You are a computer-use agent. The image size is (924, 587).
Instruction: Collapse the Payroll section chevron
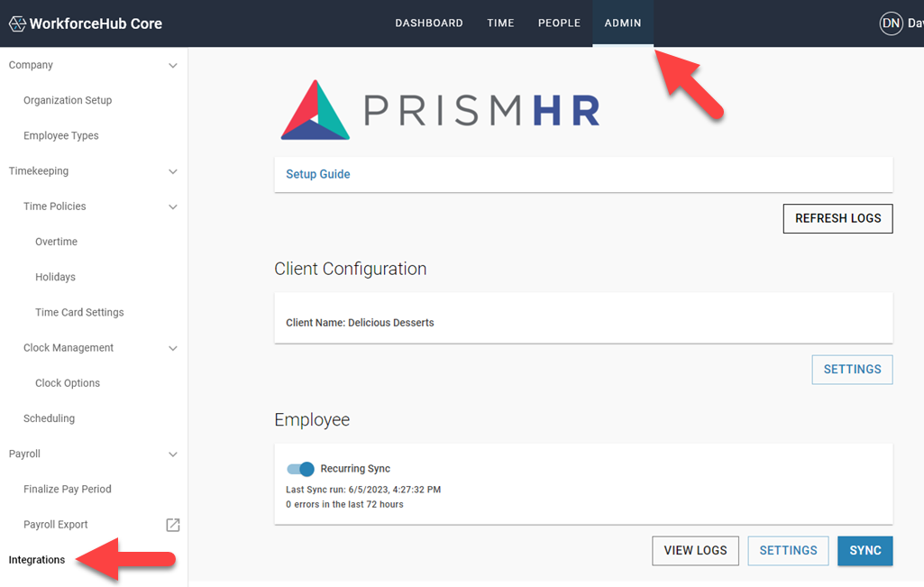click(172, 454)
